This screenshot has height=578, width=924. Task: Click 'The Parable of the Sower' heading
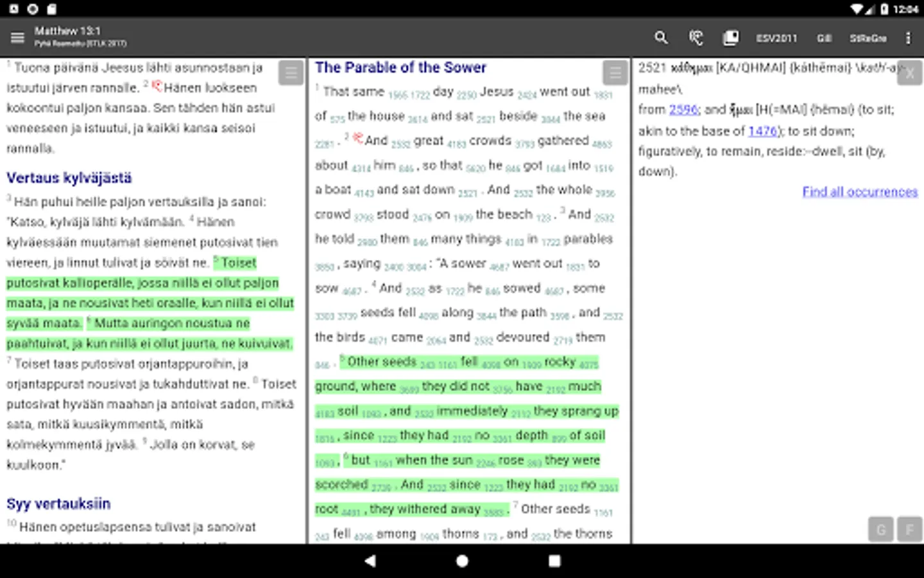pyautogui.click(x=400, y=67)
